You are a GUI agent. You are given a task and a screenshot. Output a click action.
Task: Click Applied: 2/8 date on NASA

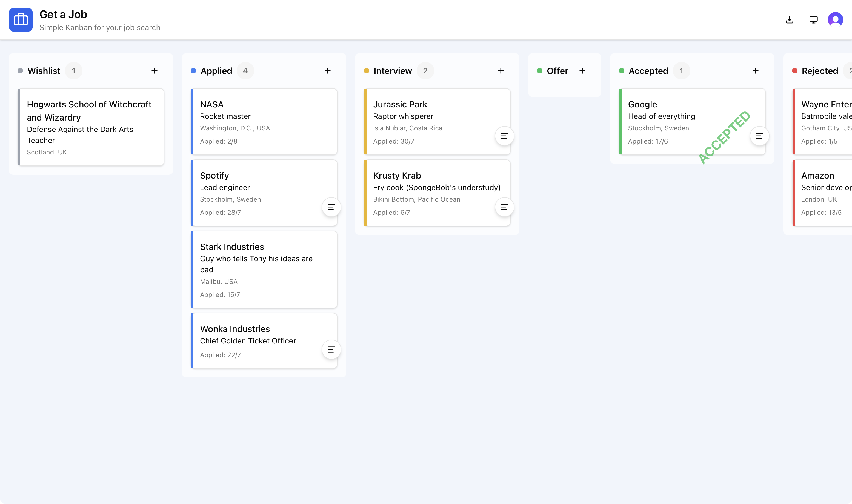click(219, 141)
